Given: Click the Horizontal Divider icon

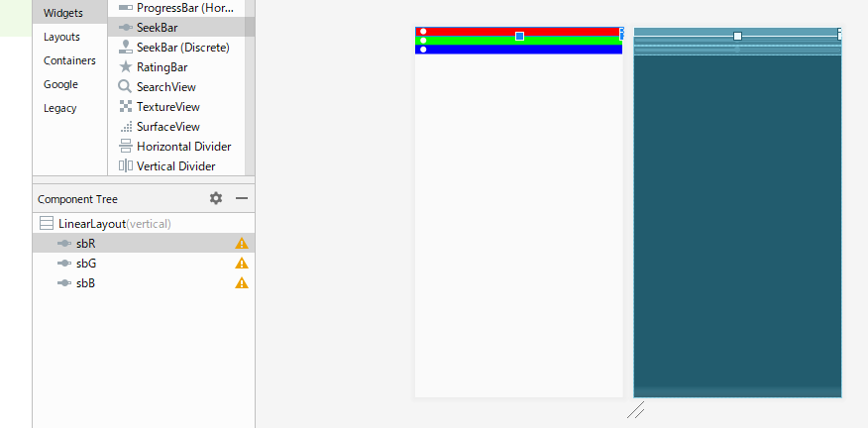Looking at the screenshot, I should pyautogui.click(x=126, y=147).
